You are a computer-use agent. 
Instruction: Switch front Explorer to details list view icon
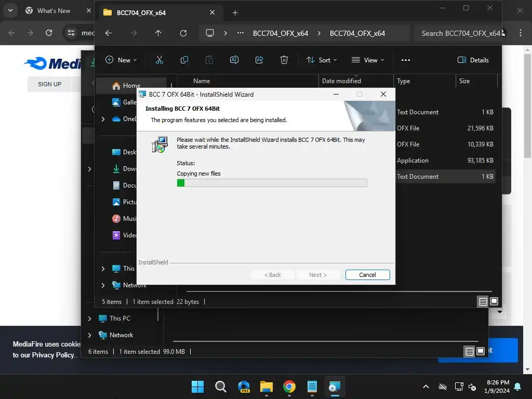483,301
